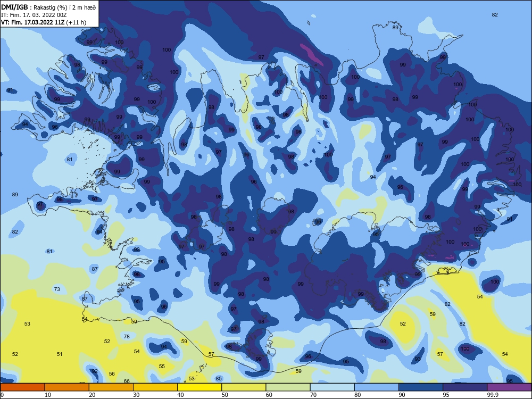
Task: Click the '10' legend scale label
Action: click(x=48, y=395)
